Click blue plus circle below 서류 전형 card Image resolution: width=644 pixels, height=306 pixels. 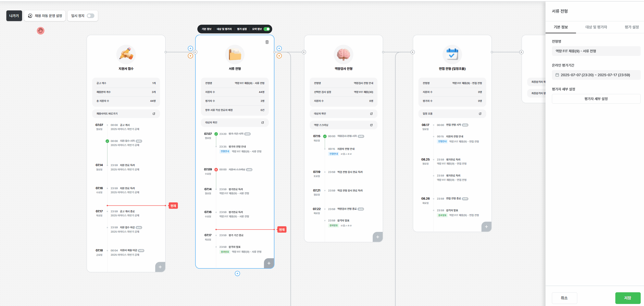click(237, 273)
